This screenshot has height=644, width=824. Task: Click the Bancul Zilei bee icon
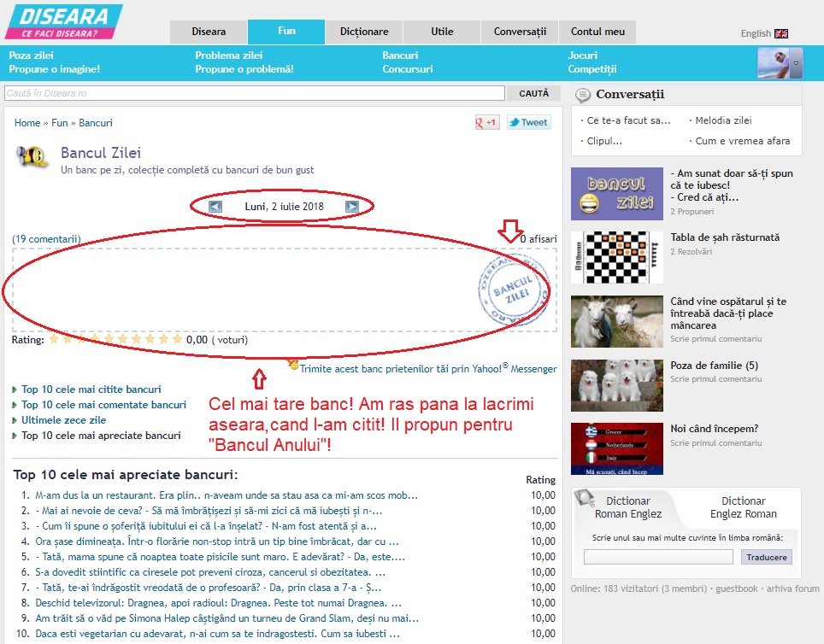point(33,158)
